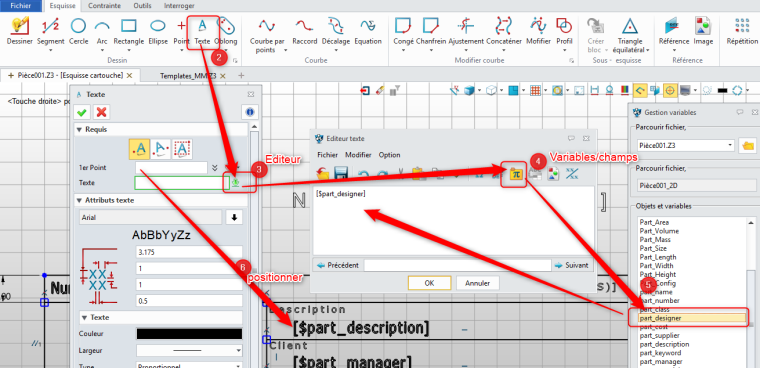Save text with floppy icon in Editeur texte

(x=342, y=174)
